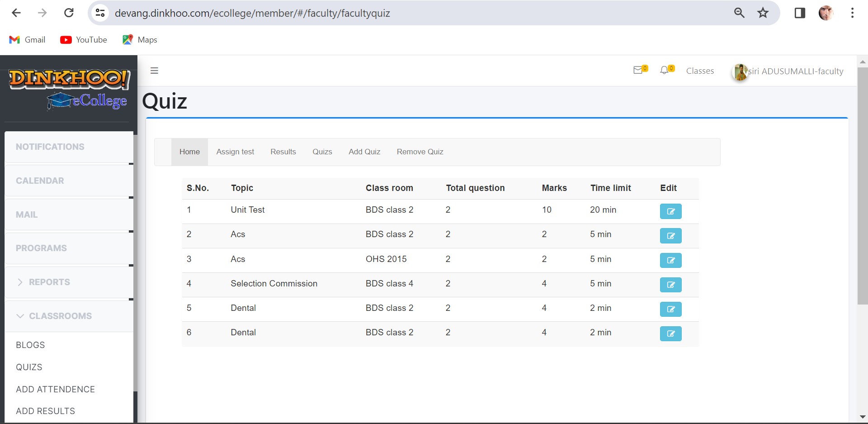The height and width of the screenshot is (424, 868).
Task: Open siri ADUSUMALLI-faculty user menu
Action: pos(788,71)
